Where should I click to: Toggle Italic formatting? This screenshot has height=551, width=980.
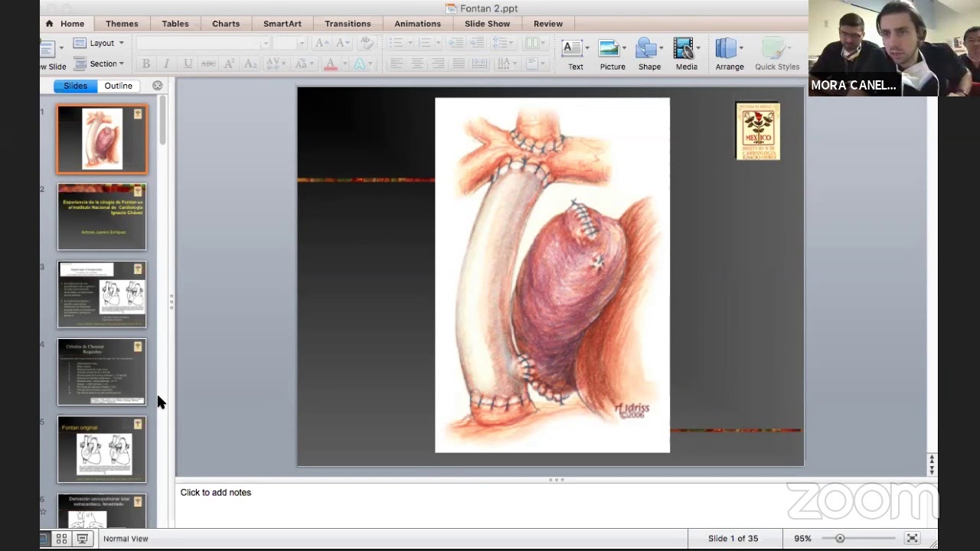166,64
